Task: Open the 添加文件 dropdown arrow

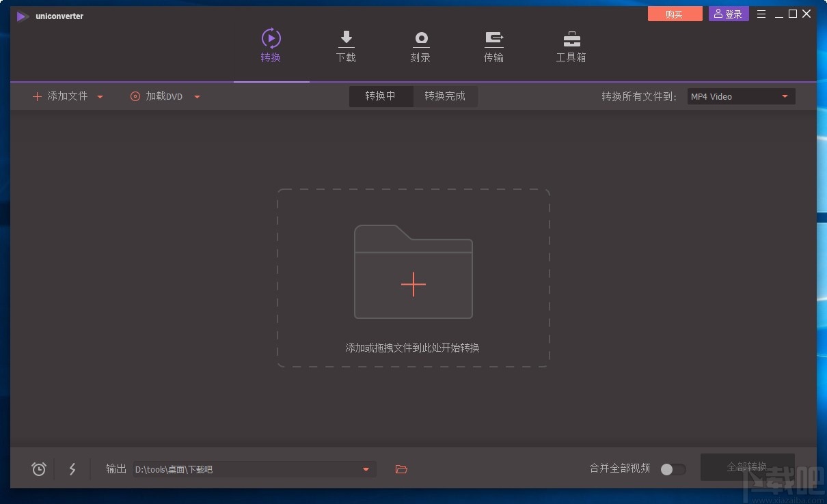Action: (x=100, y=96)
